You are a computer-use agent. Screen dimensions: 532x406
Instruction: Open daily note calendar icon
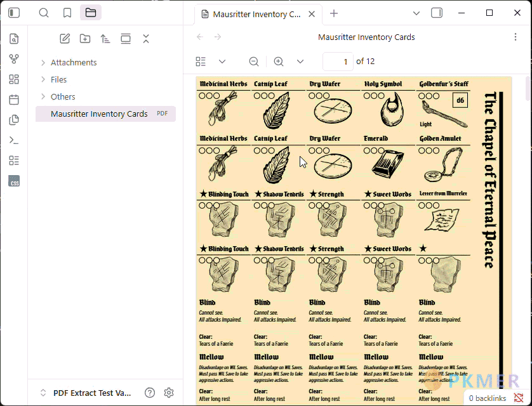pyautogui.click(x=14, y=100)
